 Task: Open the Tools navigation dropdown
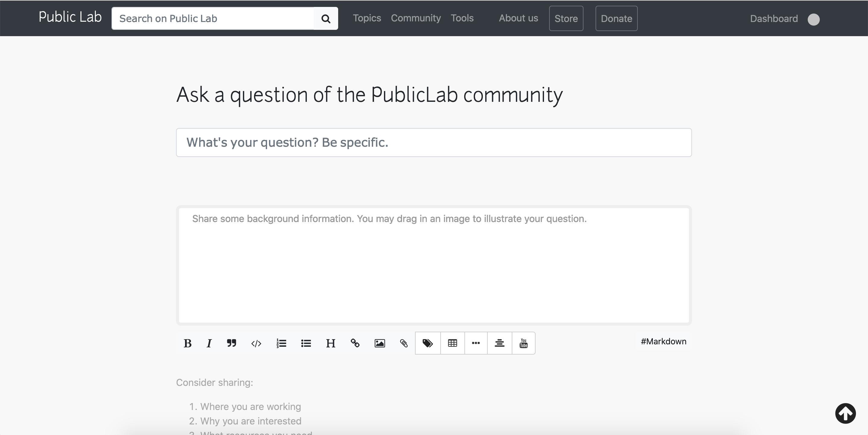click(x=462, y=18)
